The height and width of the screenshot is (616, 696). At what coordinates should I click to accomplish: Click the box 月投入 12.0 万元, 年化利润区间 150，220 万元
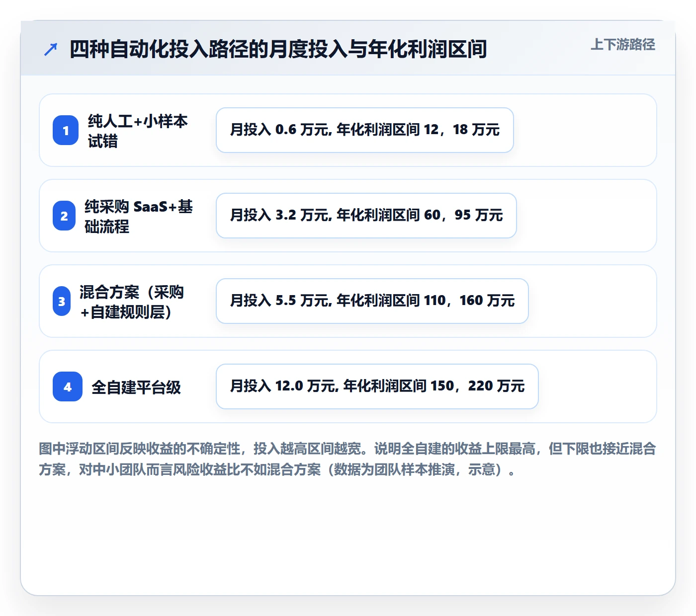click(x=377, y=386)
